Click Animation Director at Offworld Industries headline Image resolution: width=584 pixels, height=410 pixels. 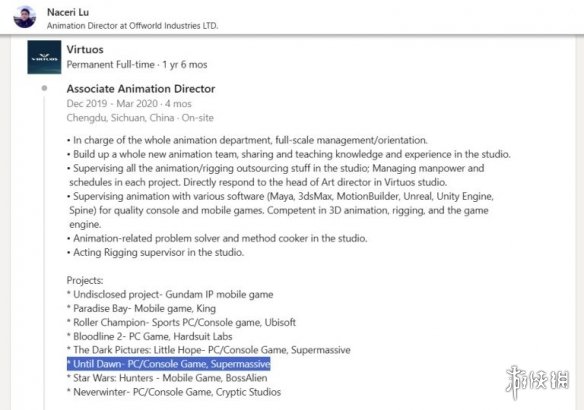(x=133, y=26)
